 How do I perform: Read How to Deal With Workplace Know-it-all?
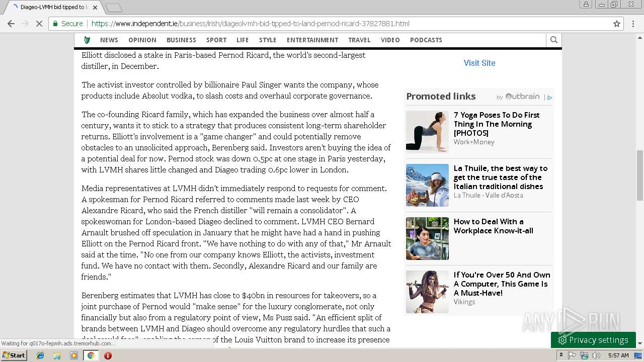tap(494, 226)
